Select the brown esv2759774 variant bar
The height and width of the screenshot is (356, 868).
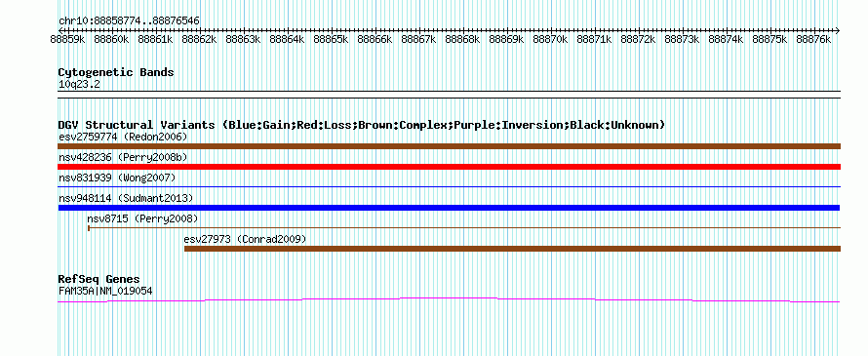tap(449, 146)
